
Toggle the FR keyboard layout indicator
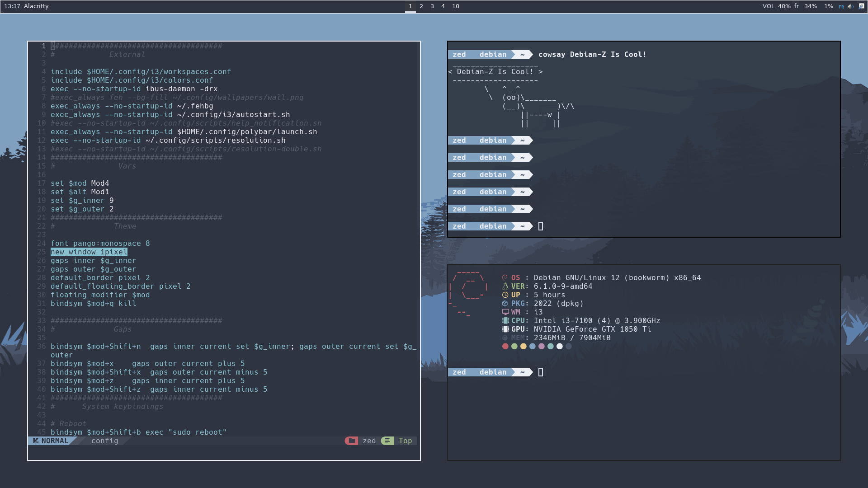tap(841, 6)
